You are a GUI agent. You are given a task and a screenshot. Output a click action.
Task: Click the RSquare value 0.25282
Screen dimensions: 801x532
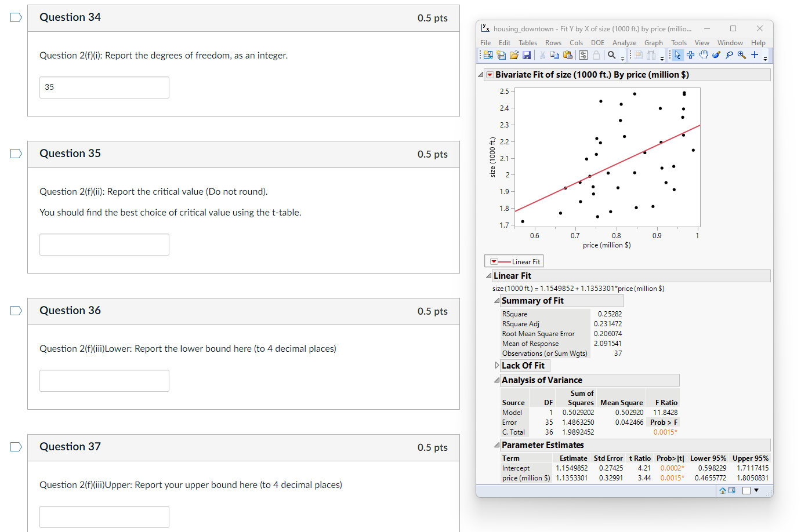pos(610,314)
